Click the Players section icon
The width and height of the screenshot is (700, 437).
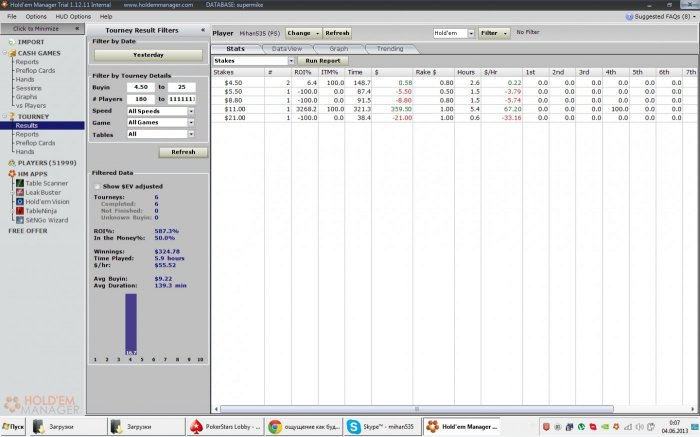12,163
